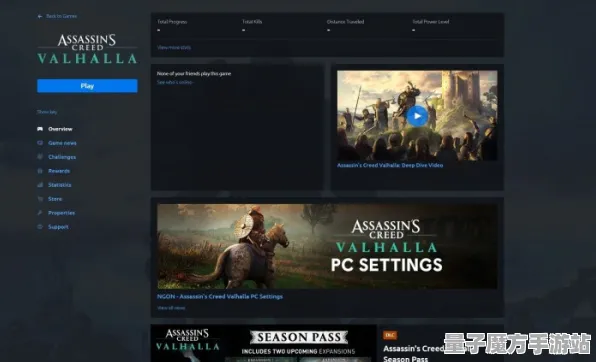Screen dimensions: 596x362
Task: Select the Statistics bar chart icon
Action: pos(40,185)
